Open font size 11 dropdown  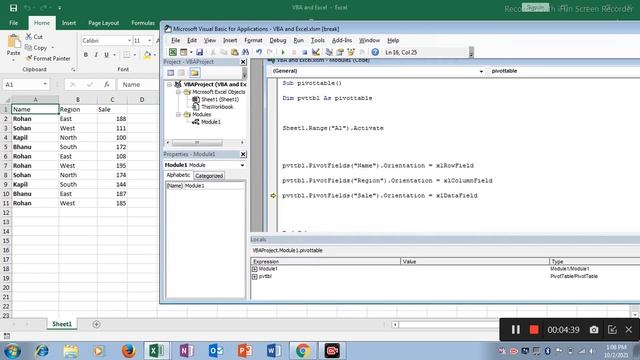[x=149, y=41]
